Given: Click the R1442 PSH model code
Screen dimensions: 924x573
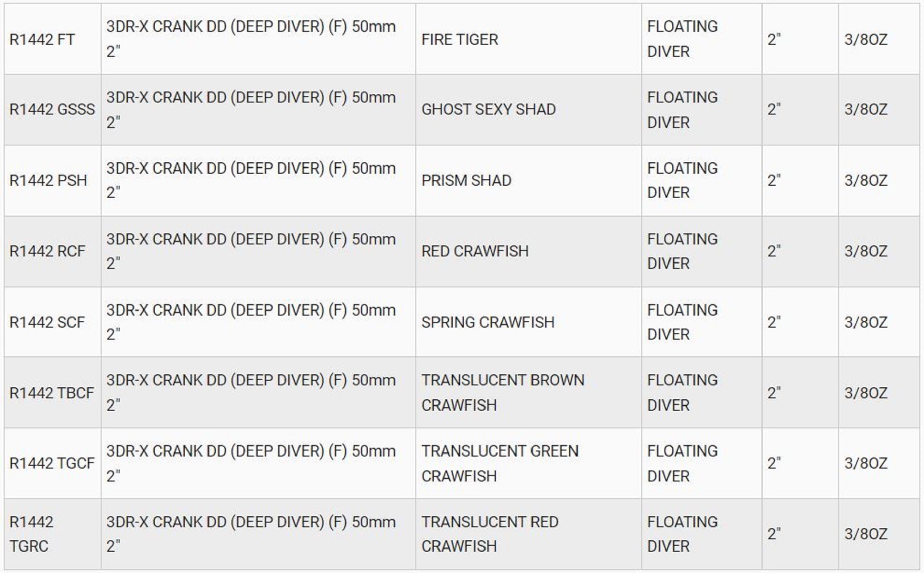Looking at the screenshot, I should point(48,180).
